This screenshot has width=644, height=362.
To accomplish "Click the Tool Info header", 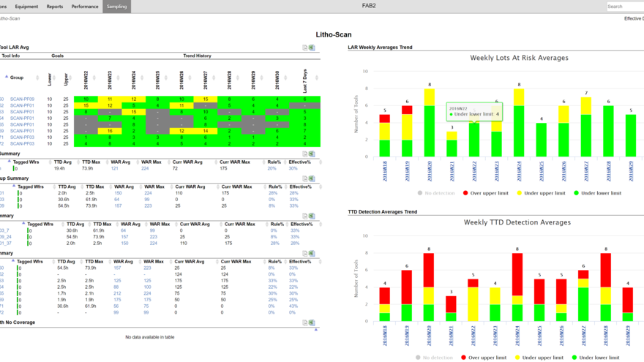I will point(10,56).
